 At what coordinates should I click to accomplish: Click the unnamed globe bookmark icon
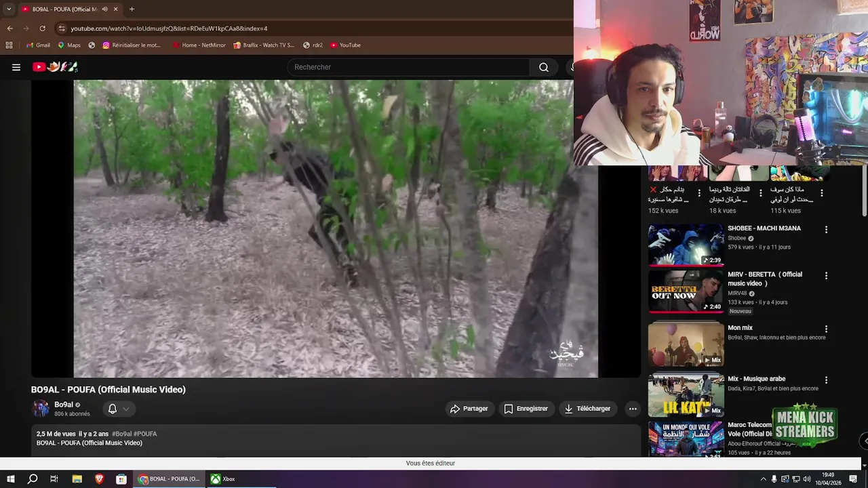click(92, 45)
